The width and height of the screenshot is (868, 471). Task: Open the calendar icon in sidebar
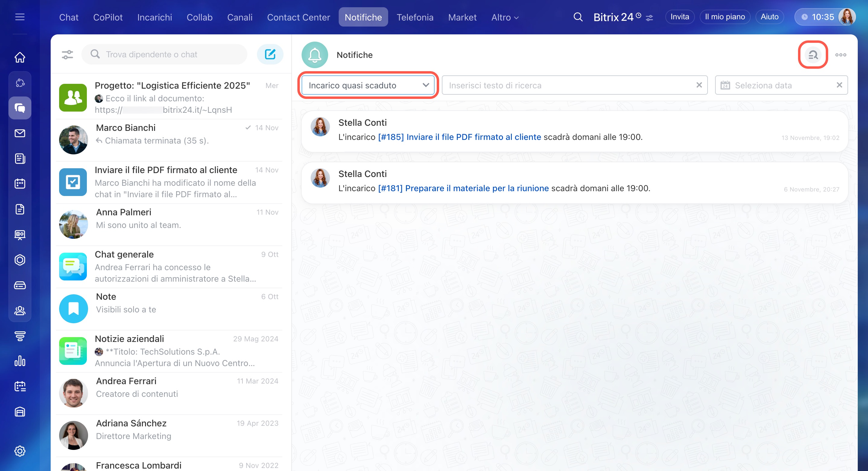click(20, 184)
